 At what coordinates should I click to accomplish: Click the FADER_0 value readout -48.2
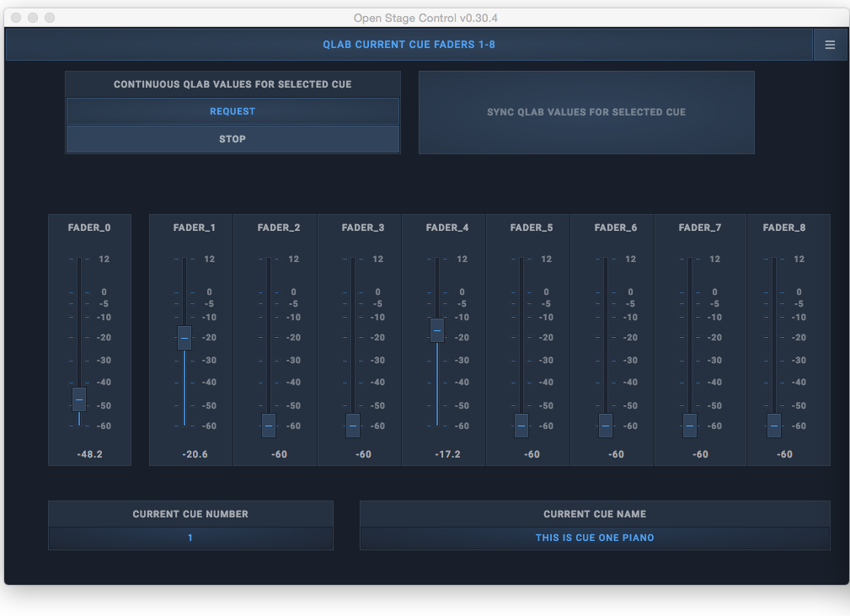pyautogui.click(x=89, y=454)
